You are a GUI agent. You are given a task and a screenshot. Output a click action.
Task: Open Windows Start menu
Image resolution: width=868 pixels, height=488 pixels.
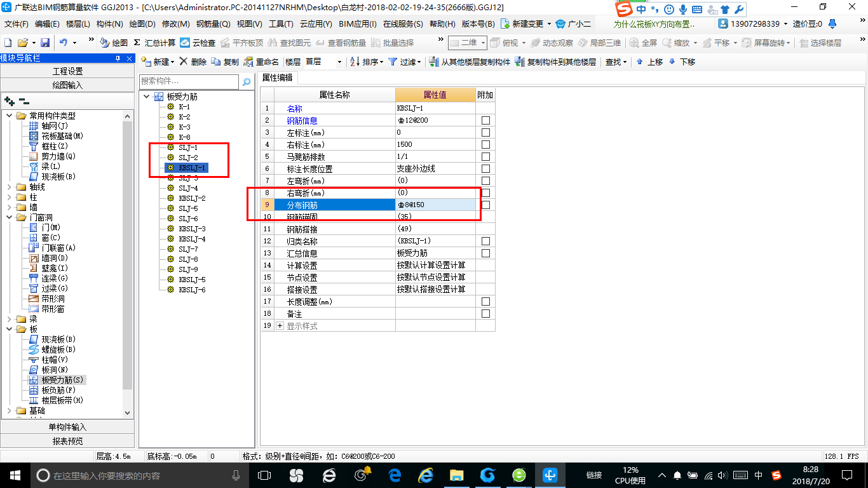[x=15, y=475]
